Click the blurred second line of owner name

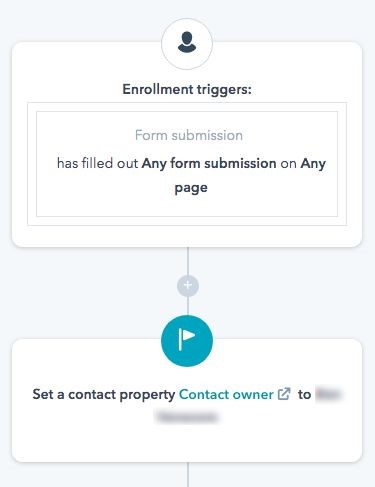point(187,417)
